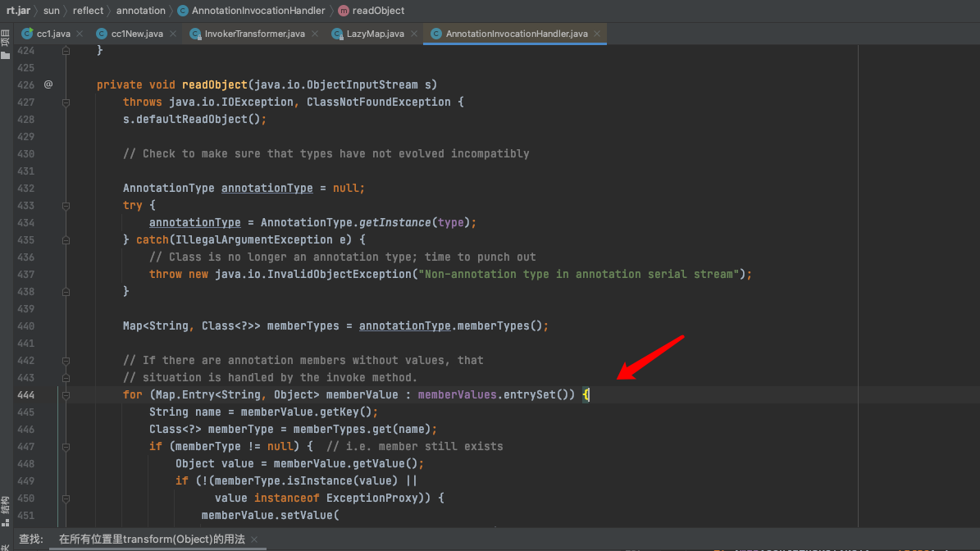The image size is (980, 551).
Task: Click the class icon on cc1New.java tab
Action: click(101, 34)
